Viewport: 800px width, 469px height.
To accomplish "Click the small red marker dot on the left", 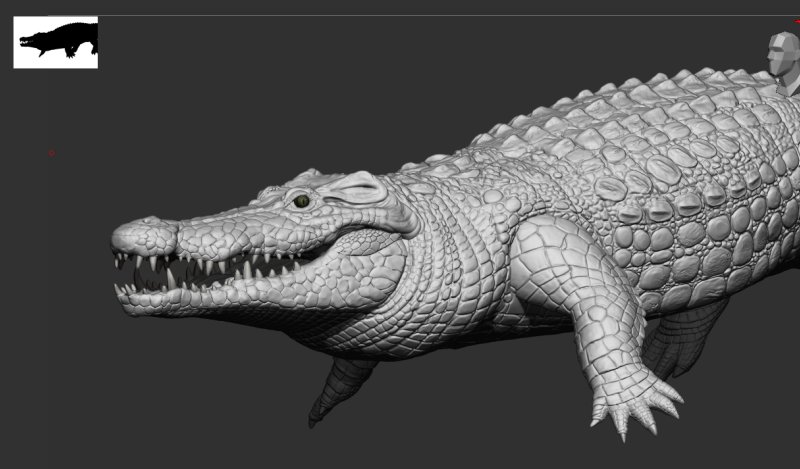I will [52, 153].
